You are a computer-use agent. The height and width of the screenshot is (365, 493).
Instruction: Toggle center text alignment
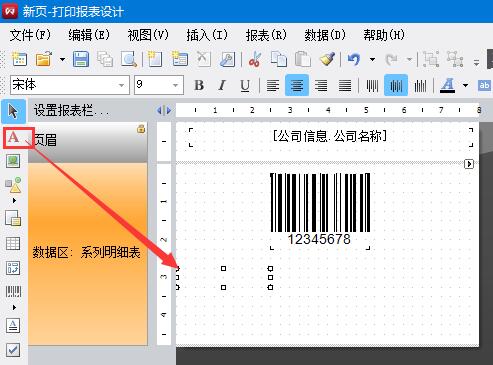[297, 85]
